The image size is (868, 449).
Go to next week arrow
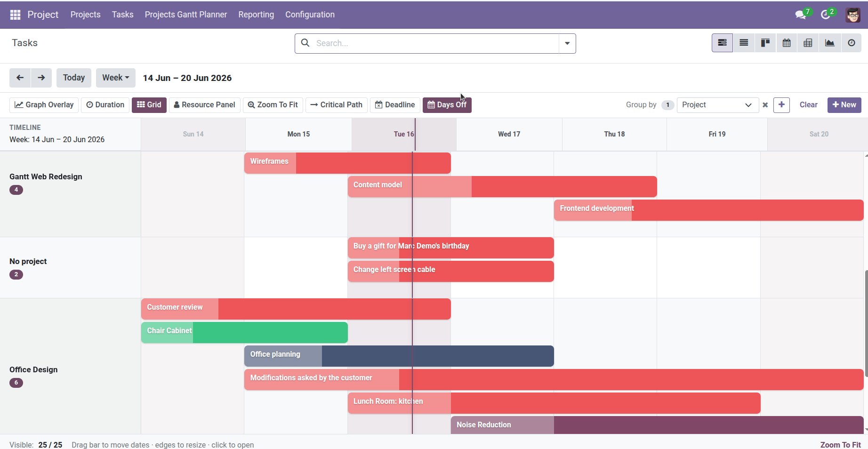pyautogui.click(x=41, y=78)
